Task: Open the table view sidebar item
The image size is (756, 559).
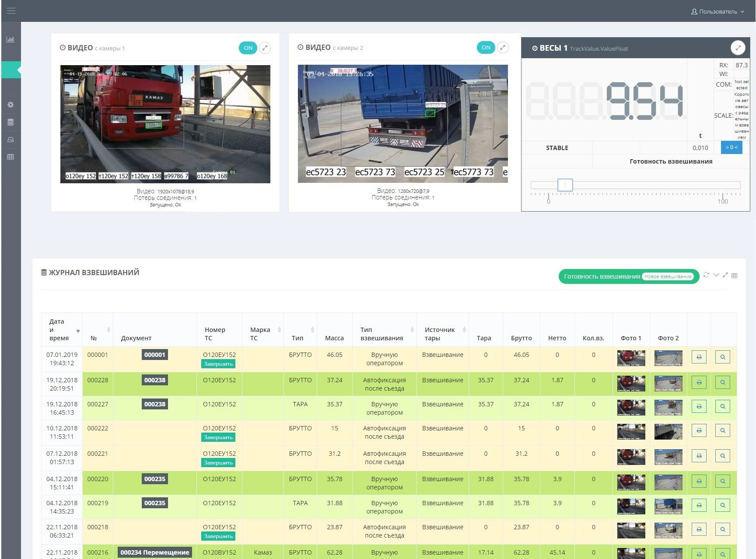Action: [x=10, y=157]
